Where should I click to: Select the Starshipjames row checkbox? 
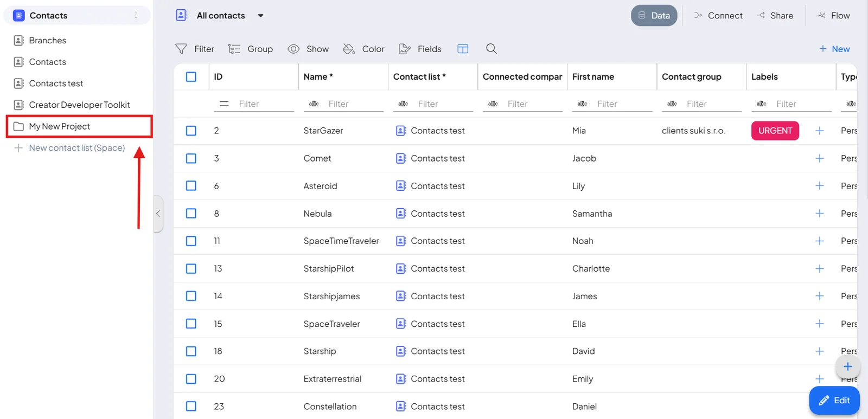pyautogui.click(x=191, y=296)
